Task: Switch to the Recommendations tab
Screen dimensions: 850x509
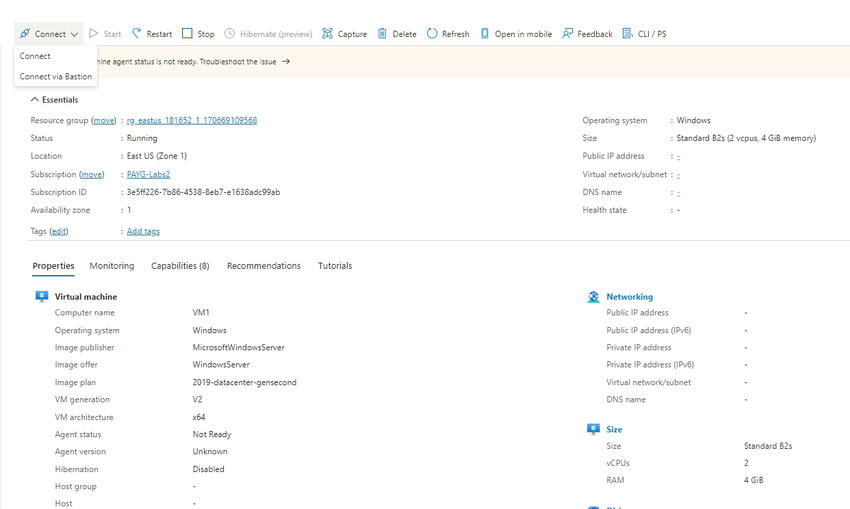Action: (x=263, y=266)
